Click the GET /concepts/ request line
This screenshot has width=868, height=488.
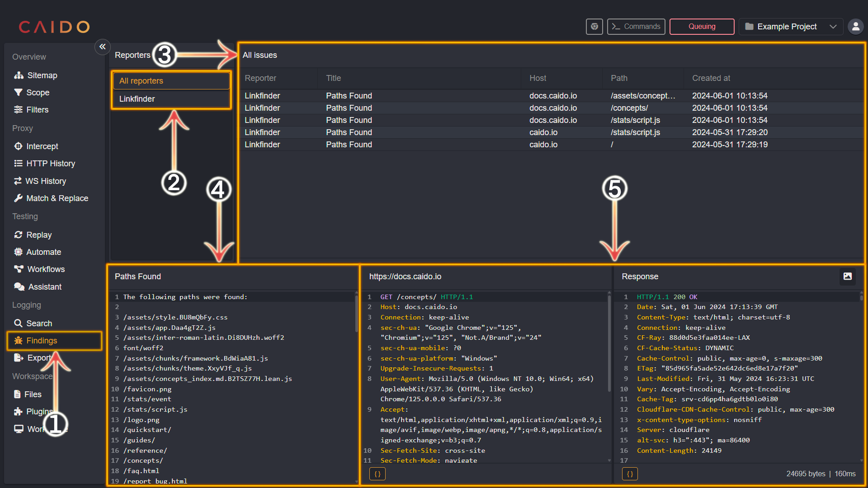426,297
